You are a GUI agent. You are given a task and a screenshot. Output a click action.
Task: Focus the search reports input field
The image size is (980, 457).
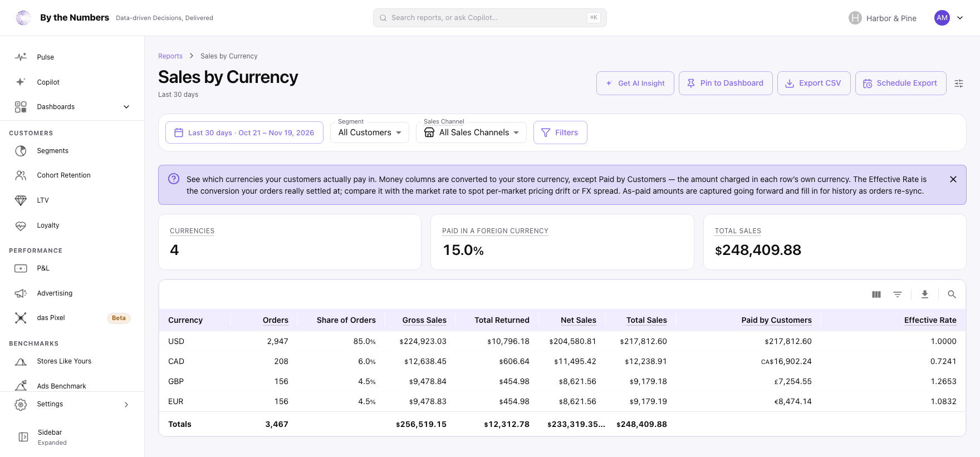tap(490, 18)
